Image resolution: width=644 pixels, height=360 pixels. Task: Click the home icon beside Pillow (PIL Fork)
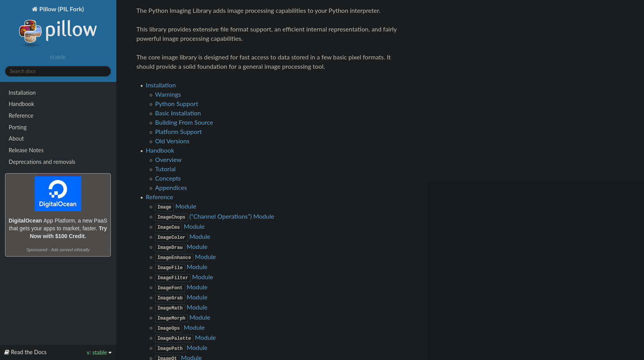pos(35,9)
